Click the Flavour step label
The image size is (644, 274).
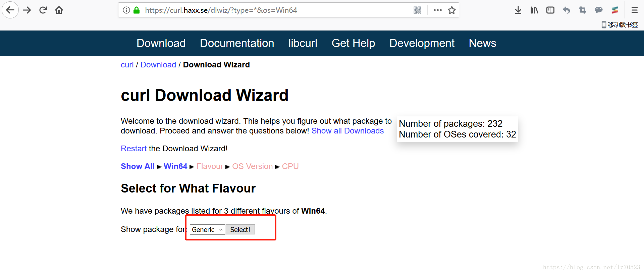click(210, 166)
